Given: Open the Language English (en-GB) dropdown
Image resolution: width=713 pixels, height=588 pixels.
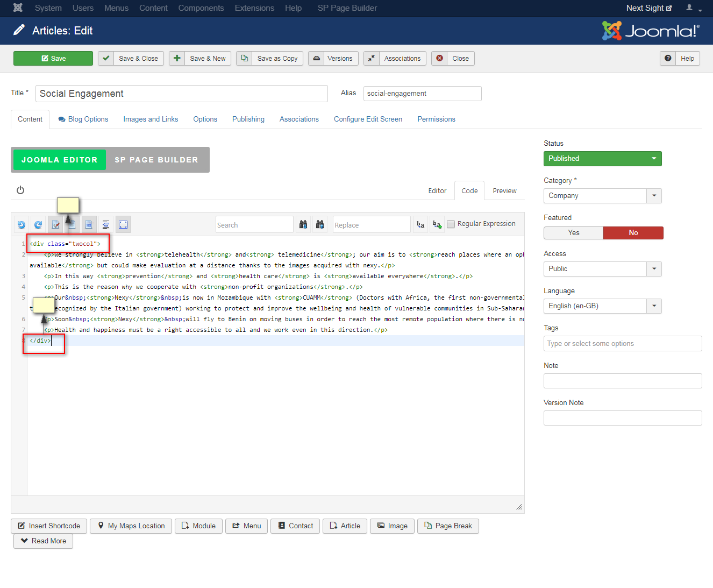Looking at the screenshot, I should (x=603, y=306).
